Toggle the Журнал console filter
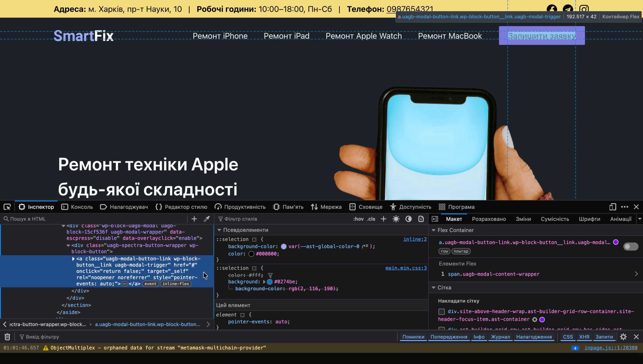The image size is (643, 364). point(500,337)
